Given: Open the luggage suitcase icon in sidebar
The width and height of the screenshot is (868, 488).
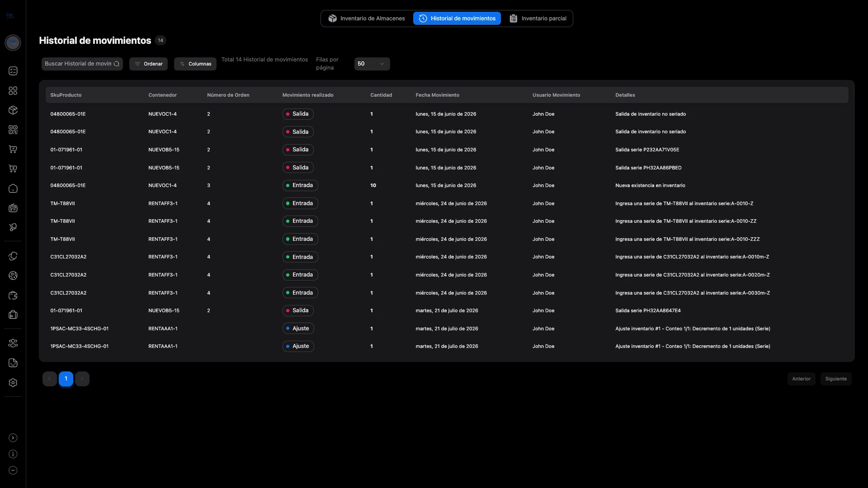Looking at the screenshot, I should pos(13,314).
